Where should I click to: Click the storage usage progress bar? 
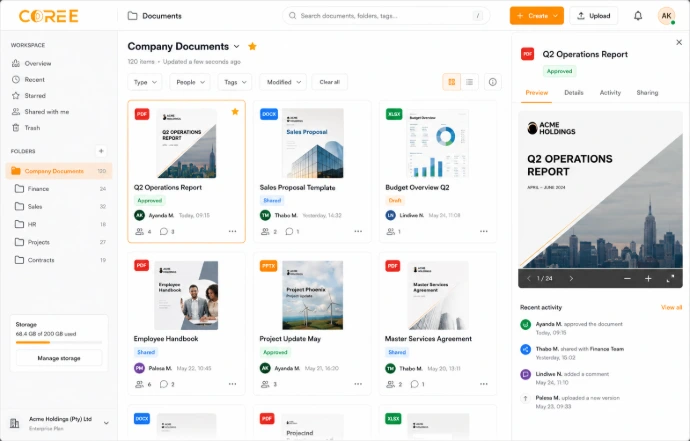tap(59, 342)
